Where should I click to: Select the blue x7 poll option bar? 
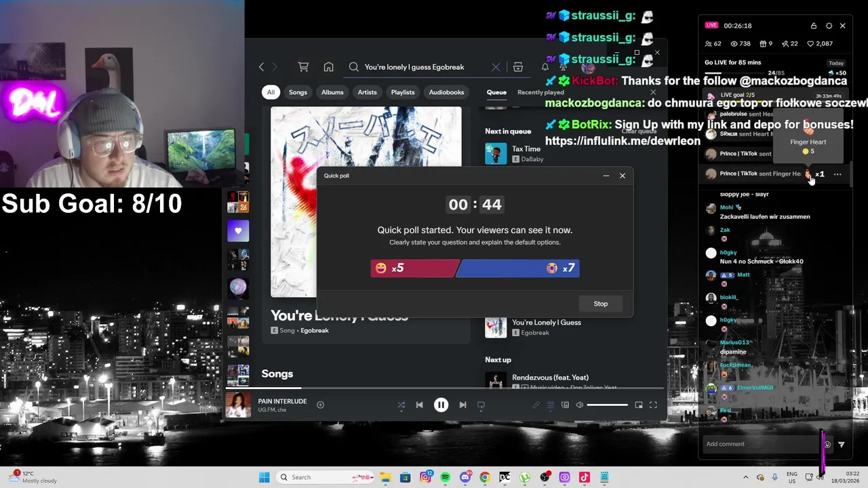coord(518,268)
